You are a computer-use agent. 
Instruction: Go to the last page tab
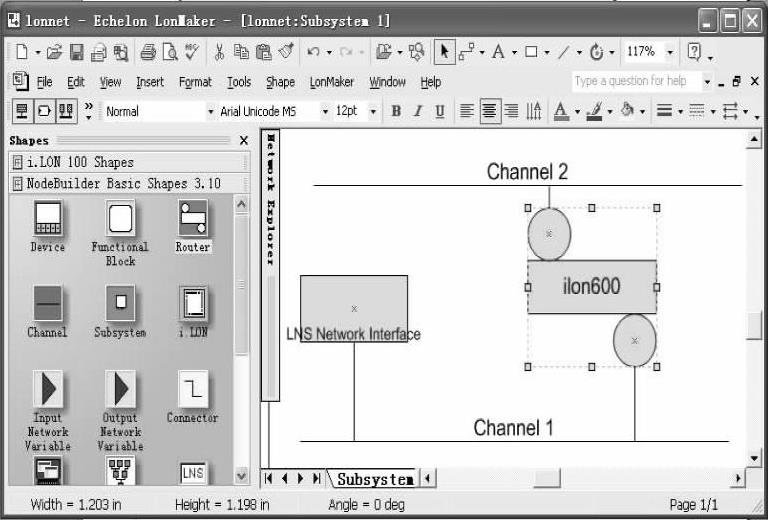(316, 478)
